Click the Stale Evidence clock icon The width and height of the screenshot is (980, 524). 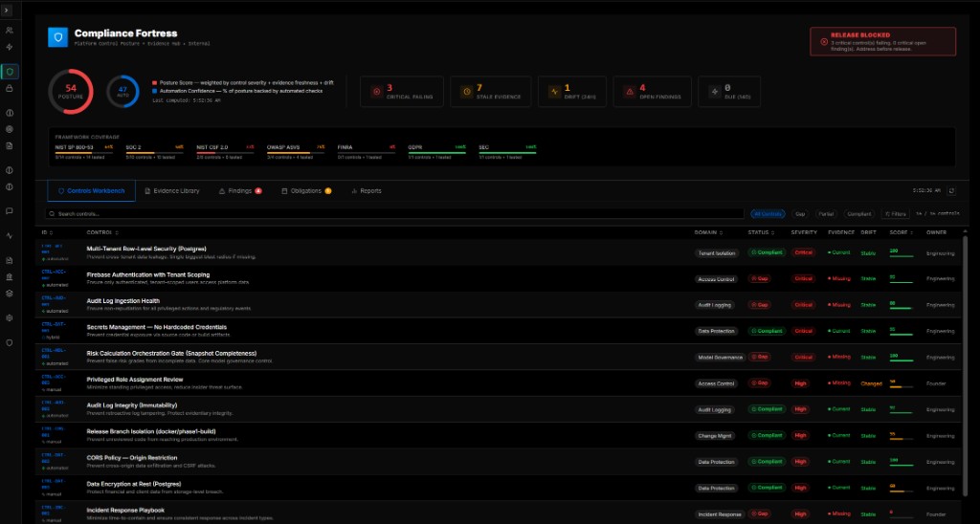tap(467, 91)
